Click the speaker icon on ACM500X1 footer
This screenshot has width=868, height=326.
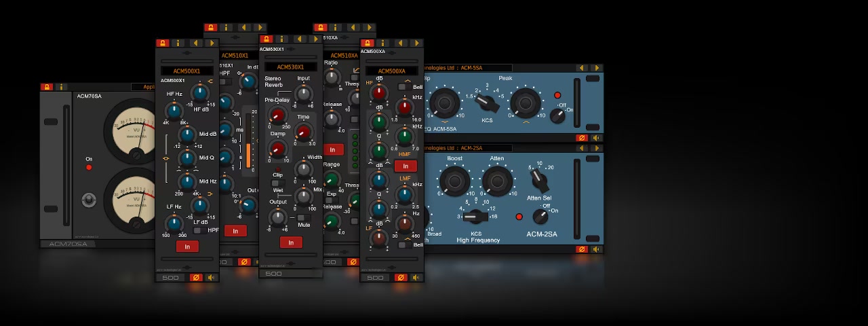[212, 277]
